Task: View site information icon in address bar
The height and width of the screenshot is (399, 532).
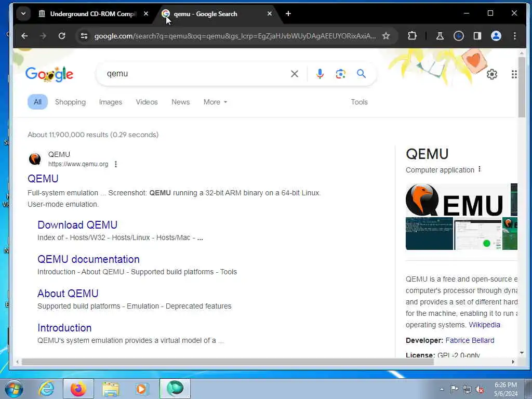Action: click(84, 36)
